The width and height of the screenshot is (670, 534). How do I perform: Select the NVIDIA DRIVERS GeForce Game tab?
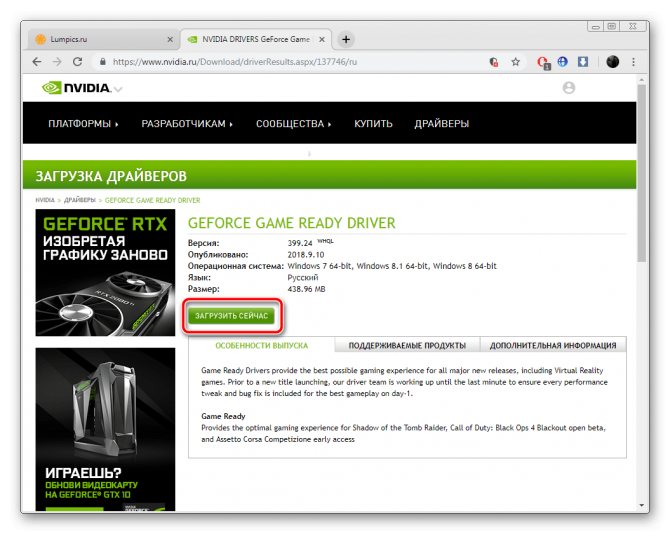coord(256,39)
